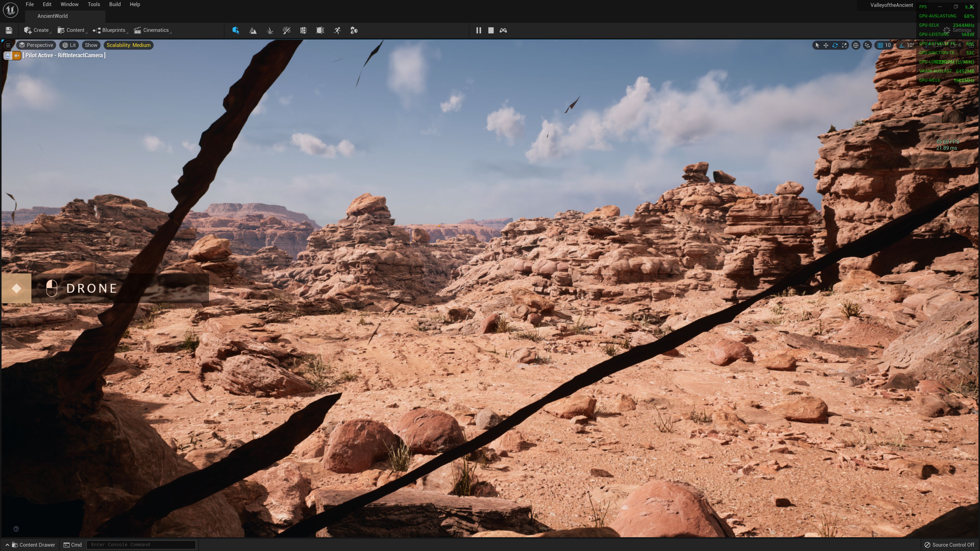Open the Build menu

point(115,5)
